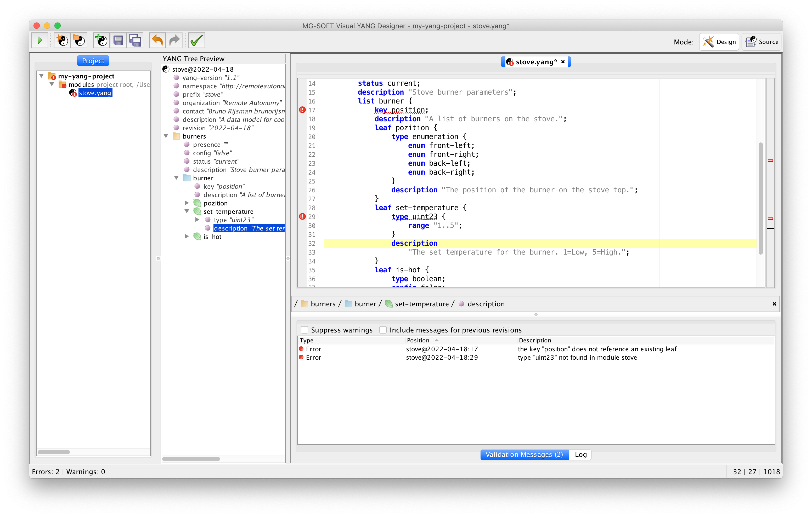Select the Validation Messages (2) tab
The width and height of the screenshot is (812, 517).
[x=524, y=455]
